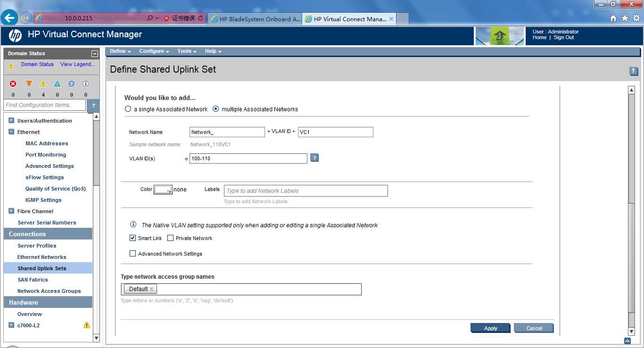Open MAC Addresses settings
This screenshot has height=348, width=644.
(47, 143)
